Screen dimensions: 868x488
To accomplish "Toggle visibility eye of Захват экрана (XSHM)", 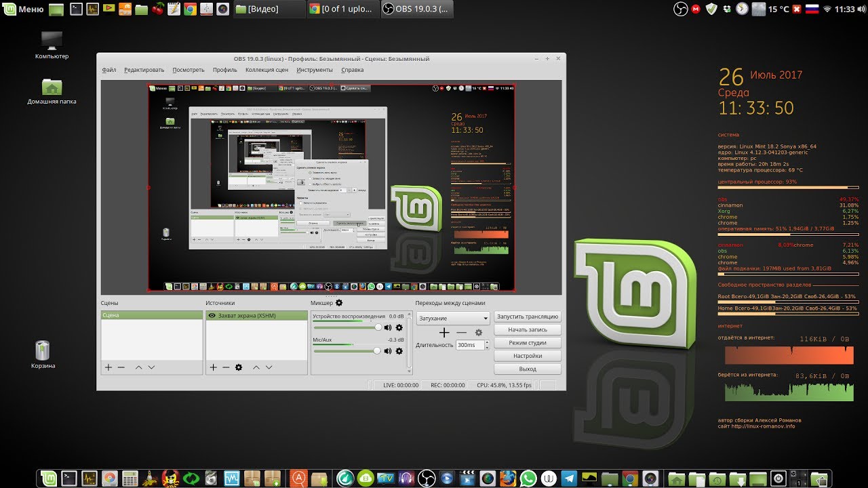I will click(212, 316).
